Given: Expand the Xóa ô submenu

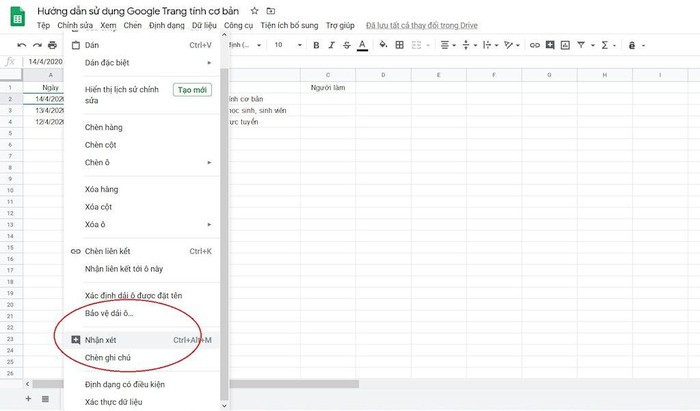Looking at the screenshot, I should pyautogui.click(x=147, y=225).
